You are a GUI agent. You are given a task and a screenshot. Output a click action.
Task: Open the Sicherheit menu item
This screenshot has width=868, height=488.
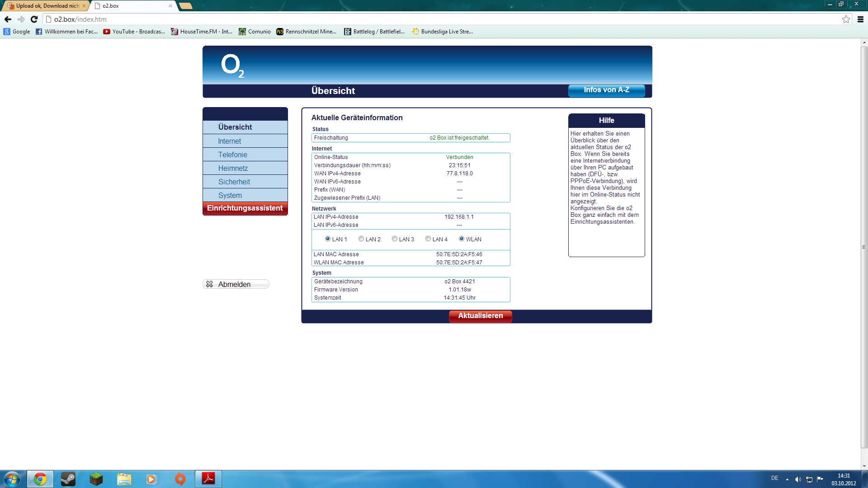(234, 182)
